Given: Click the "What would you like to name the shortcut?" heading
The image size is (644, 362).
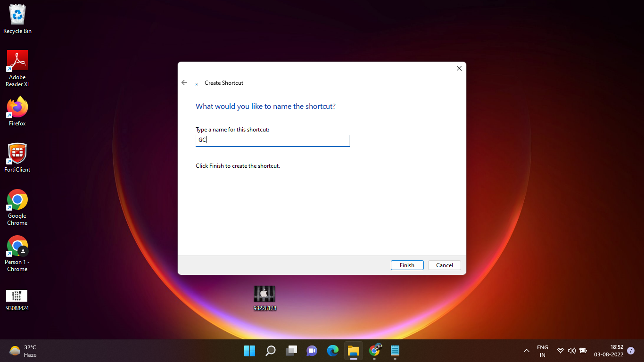Looking at the screenshot, I should click(265, 107).
